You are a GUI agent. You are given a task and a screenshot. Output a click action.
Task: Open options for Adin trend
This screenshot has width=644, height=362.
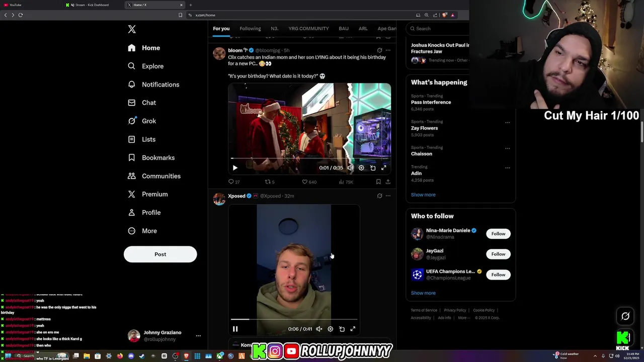tap(507, 167)
